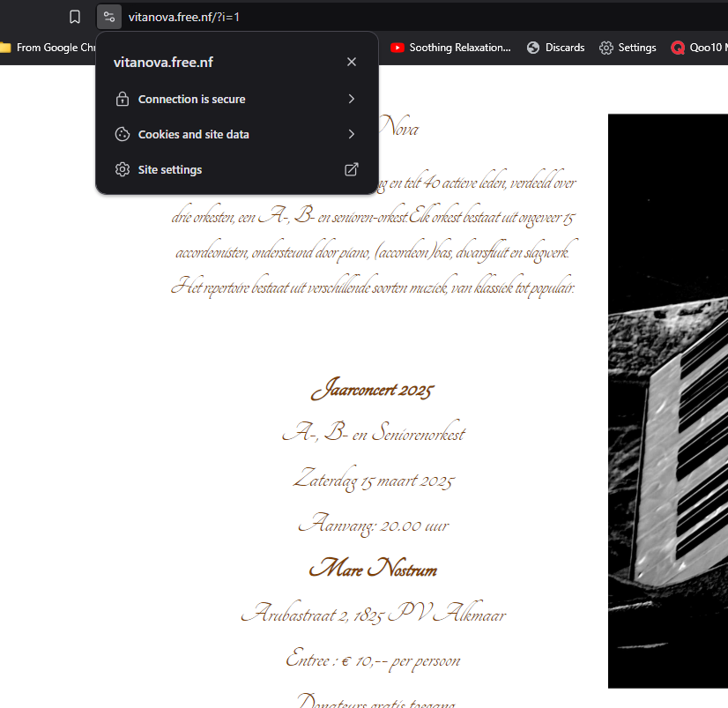This screenshot has width=728, height=708.
Task: Open Site settings menu entry
Action: 170,170
